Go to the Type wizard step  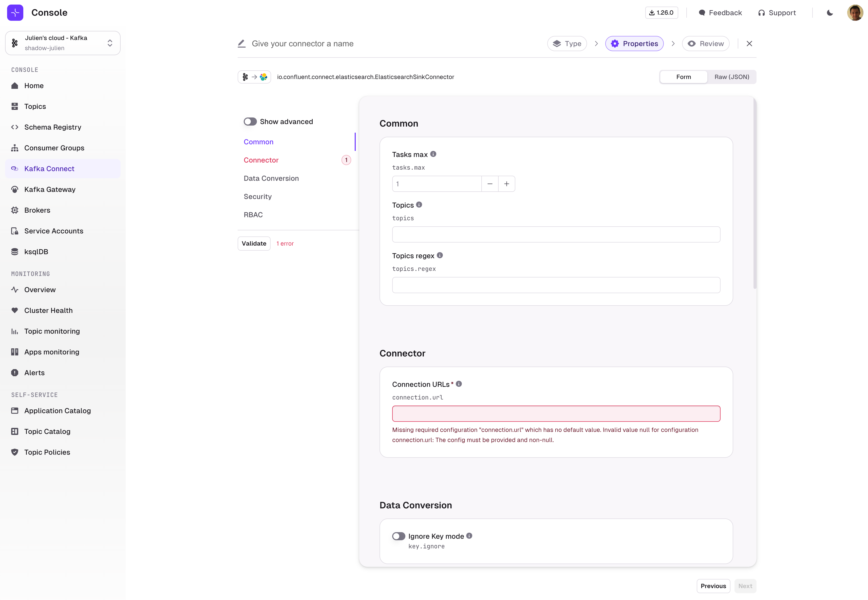pos(567,44)
